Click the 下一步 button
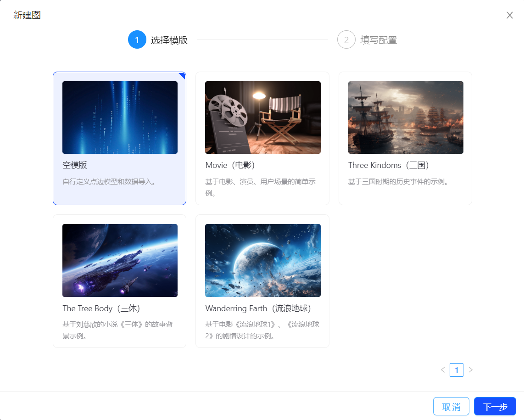The image size is (524, 420). [495, 406]
